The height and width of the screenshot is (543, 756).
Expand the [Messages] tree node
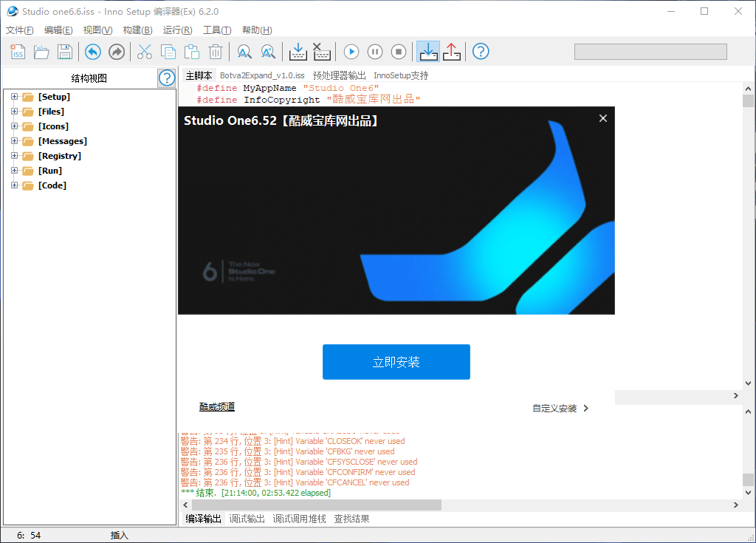click(15, 141)
